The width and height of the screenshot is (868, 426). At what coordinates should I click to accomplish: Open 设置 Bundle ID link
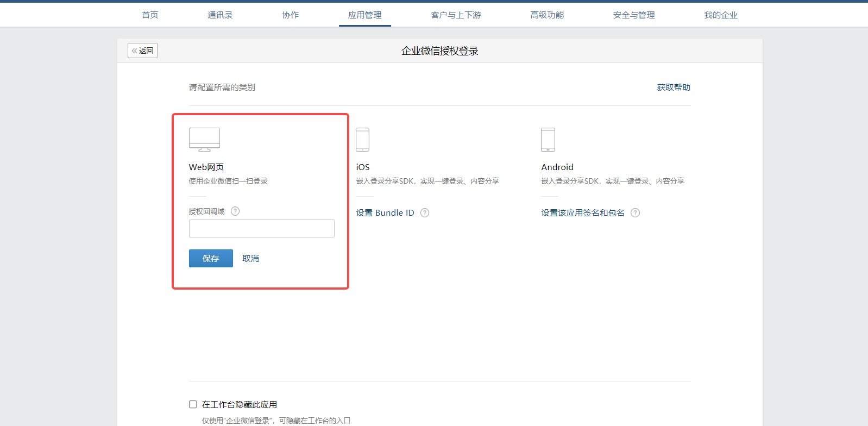385,213
